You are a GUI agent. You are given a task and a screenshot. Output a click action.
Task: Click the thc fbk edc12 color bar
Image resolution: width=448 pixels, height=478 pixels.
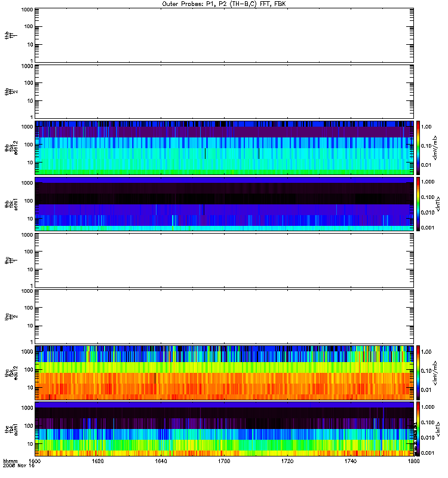pyautogui.click(x=418, y=372)
